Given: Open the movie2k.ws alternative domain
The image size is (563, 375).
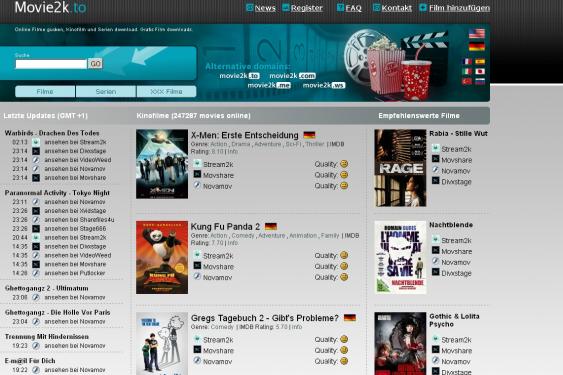Looking at the screenshot, I should (x=324, y=85).
